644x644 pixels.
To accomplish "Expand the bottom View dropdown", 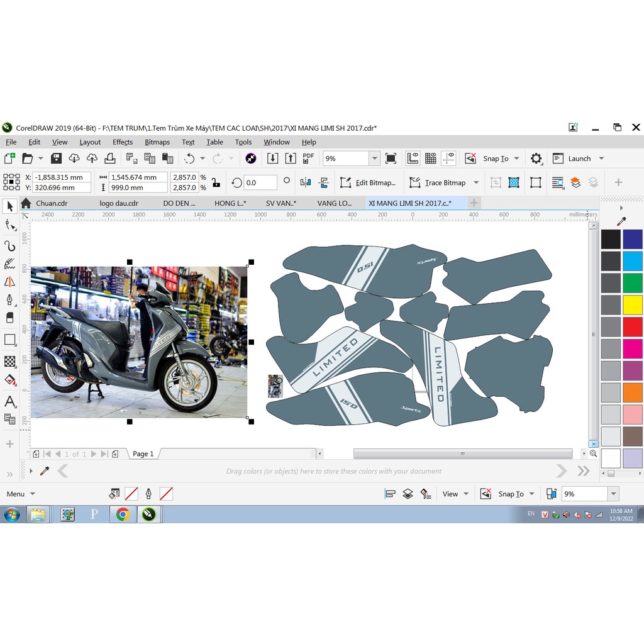I will point(466,494).
